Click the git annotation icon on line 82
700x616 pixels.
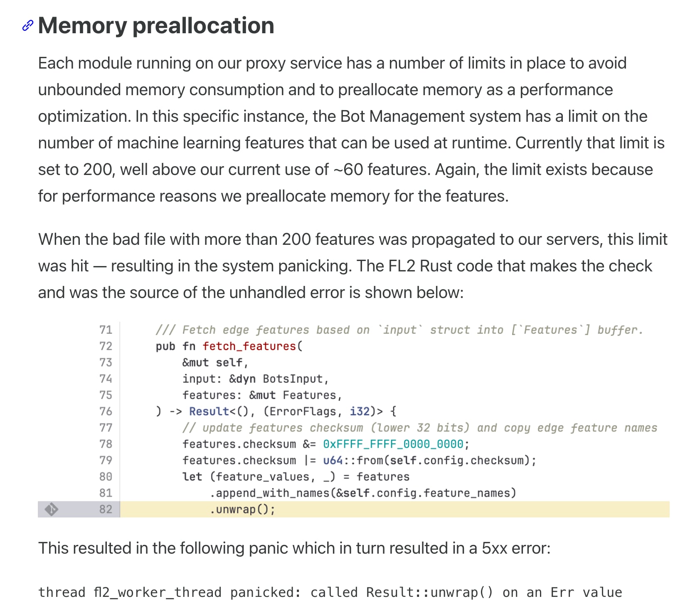point(52,509)
